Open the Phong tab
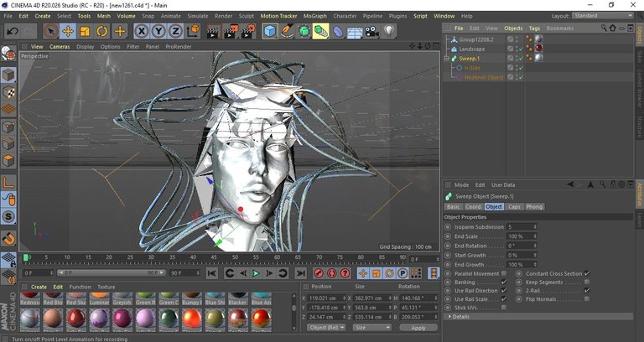Image resolution: width=644 pixels, height=342 pixels. 534,206
